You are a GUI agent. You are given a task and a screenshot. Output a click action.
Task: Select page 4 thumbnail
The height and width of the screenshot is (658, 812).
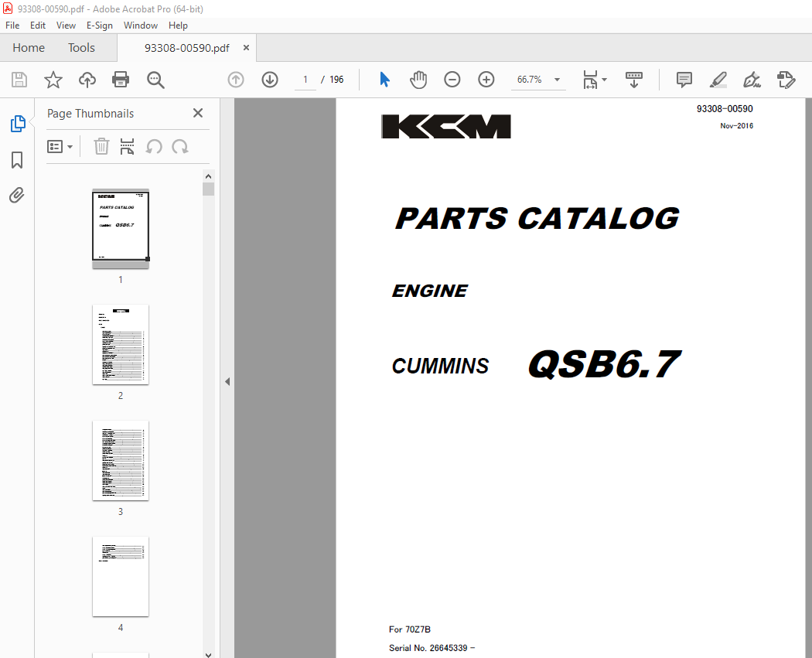pyautogui.click(x=121, y=577)
